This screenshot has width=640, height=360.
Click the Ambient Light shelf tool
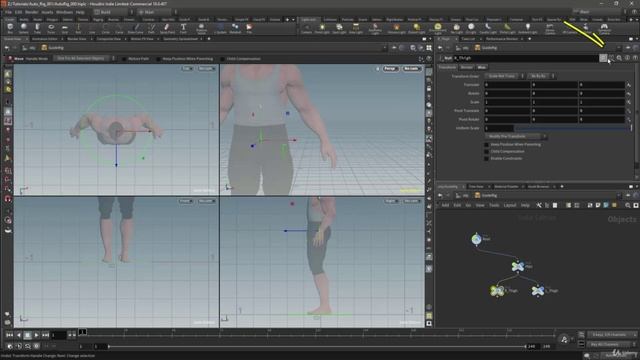527,28
